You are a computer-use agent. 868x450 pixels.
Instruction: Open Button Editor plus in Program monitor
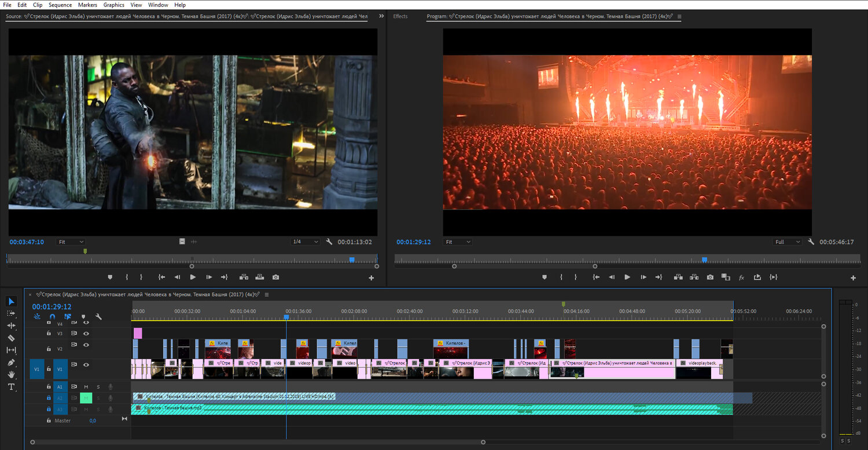853,278
